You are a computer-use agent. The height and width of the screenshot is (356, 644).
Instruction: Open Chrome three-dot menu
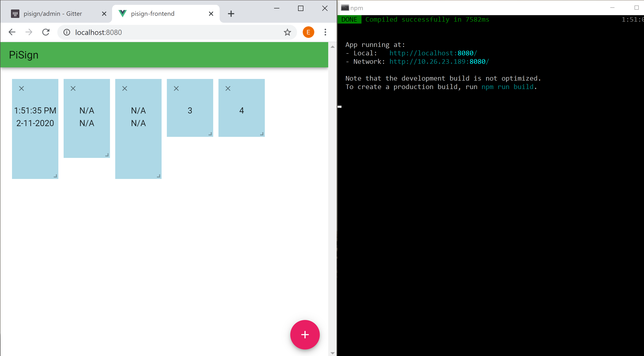tap(325, 32)
